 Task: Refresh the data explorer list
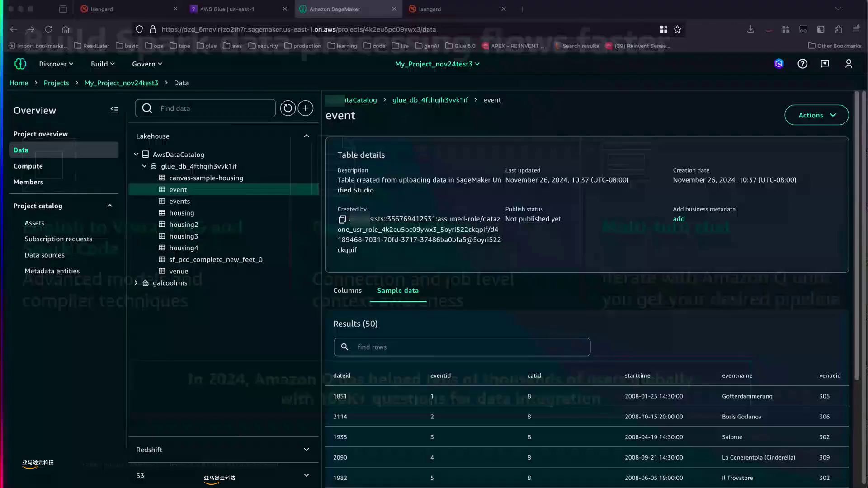point(288,108)
